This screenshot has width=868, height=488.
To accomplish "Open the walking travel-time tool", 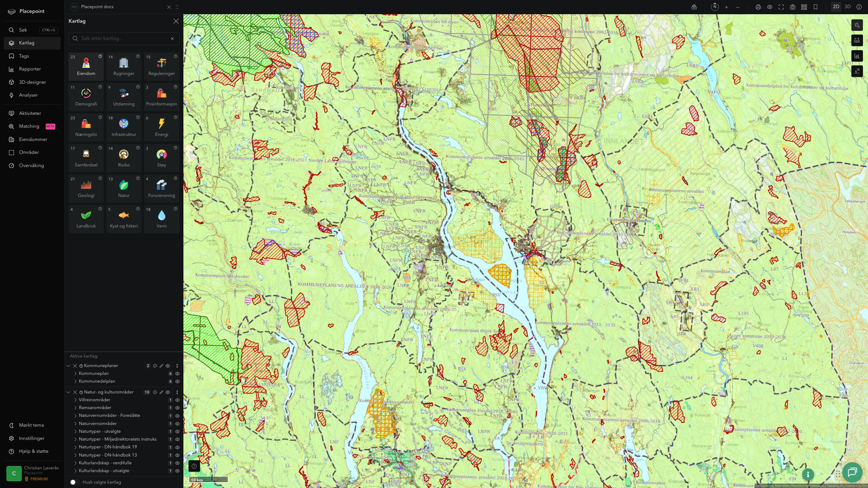I will point(857,71).
